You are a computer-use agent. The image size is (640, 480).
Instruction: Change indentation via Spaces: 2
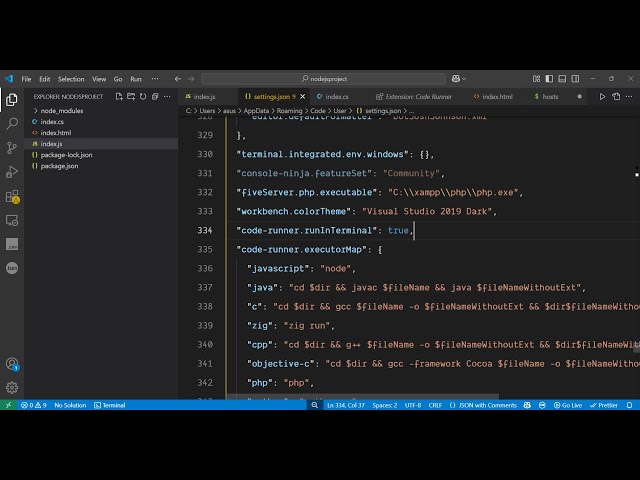[x=384, y=405]
